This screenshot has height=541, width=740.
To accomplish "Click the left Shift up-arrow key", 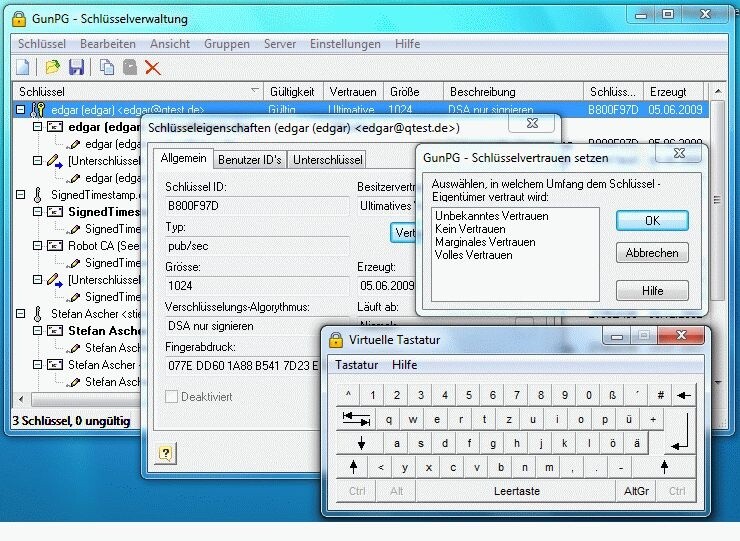I will [x=353, y=467].
